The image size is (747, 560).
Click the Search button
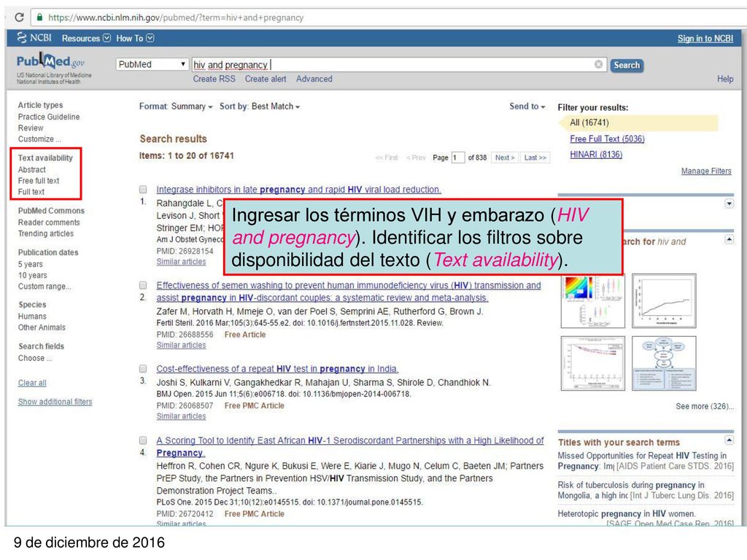(x=627, y=65)
